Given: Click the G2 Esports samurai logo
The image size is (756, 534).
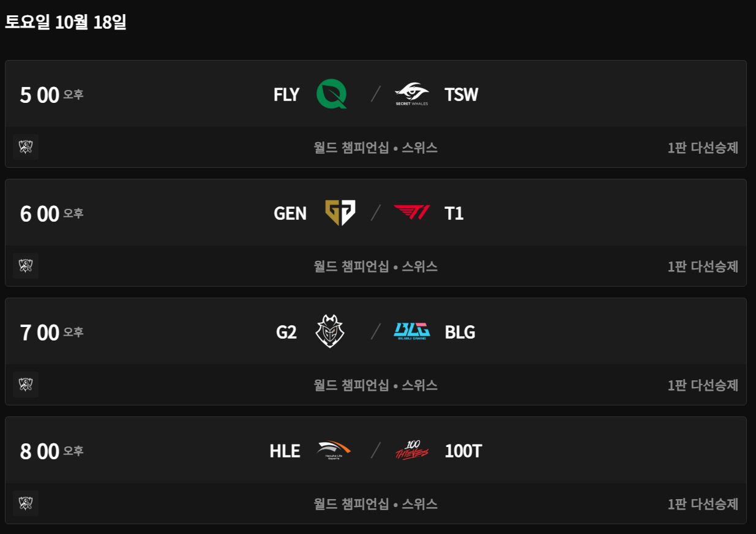Looking at the screenshot, I should (x=330, y=332).
